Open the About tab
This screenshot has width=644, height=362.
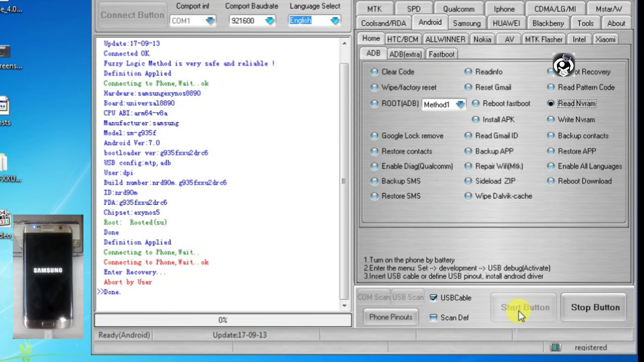pyautogui.click(x=616, y=23)
